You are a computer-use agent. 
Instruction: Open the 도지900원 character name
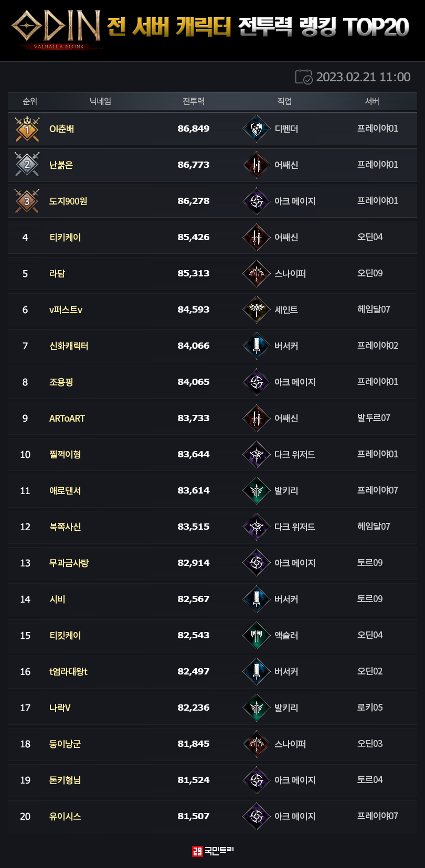(x=68, y=201)
